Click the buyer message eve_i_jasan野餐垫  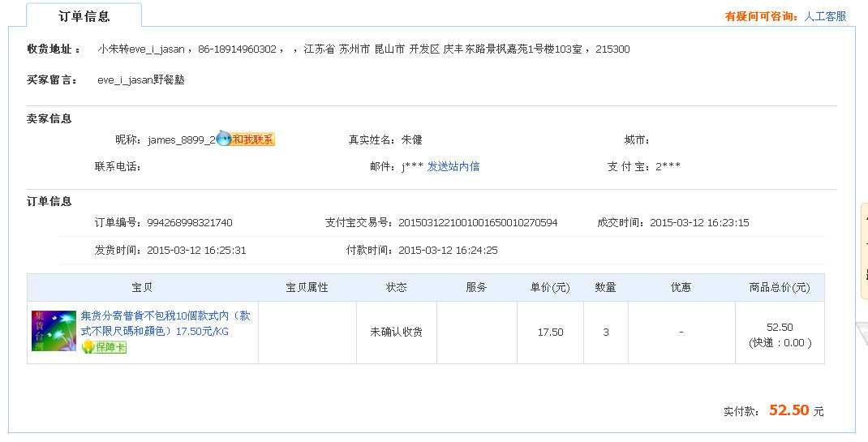[140, 79]
